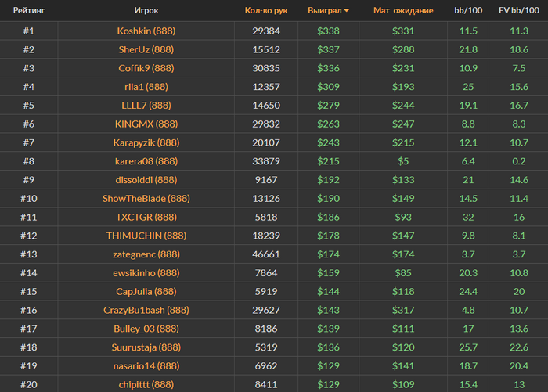This screenshot has height=392, width=548.
Task: Select hands count 33879
Action: (x=266, y=161)
